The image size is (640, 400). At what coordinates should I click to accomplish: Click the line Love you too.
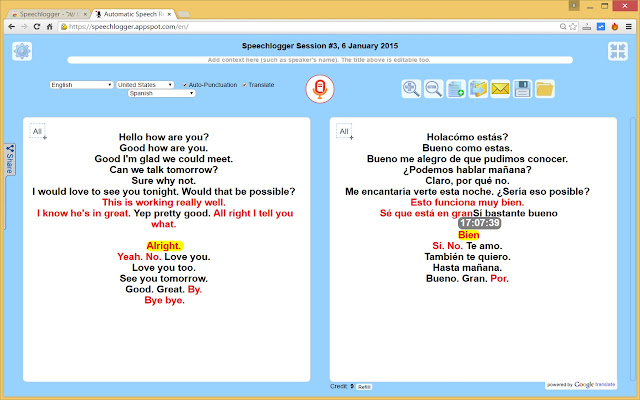coord(164,268)
